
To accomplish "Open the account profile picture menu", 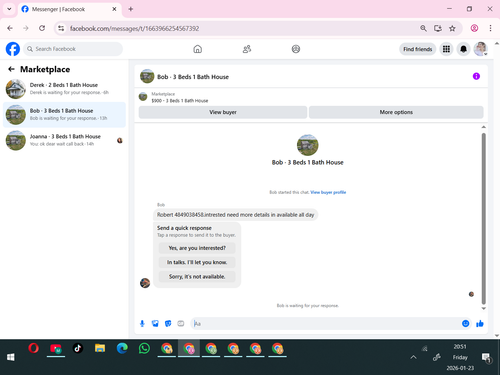I will (481, 49).
